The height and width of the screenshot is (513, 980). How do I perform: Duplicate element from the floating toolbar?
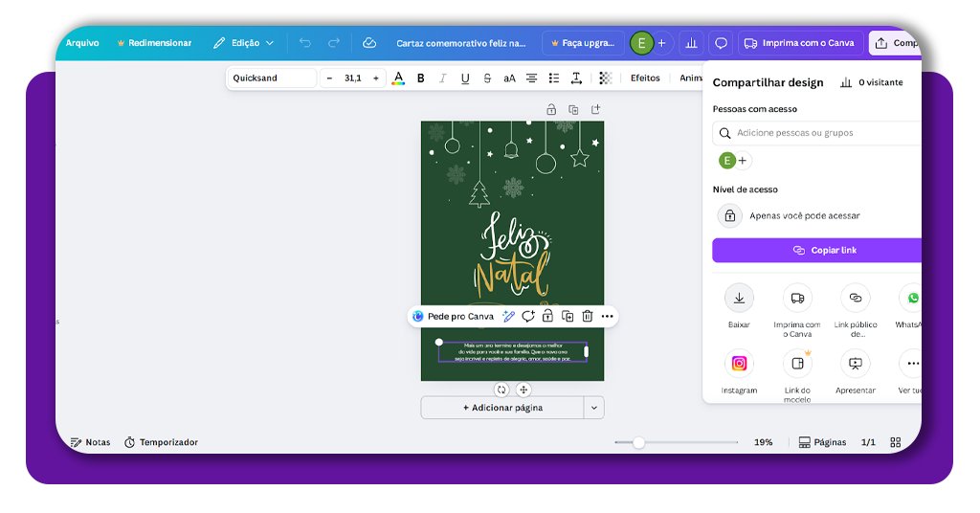pos(568,316)
